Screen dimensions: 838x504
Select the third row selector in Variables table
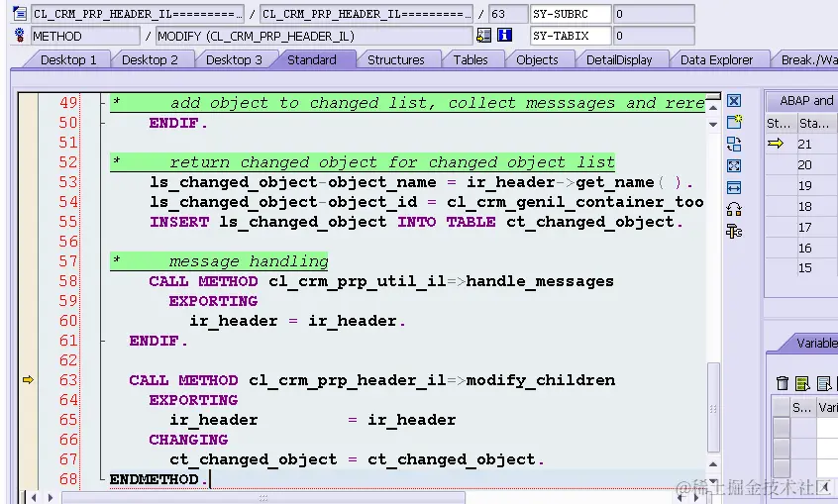click(782, 467)
